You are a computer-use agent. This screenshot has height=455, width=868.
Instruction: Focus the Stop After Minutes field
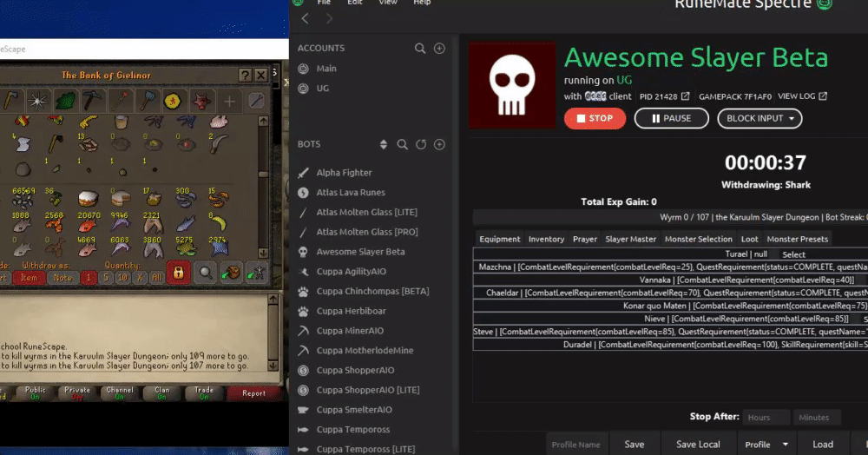click(x=817, y=418)
